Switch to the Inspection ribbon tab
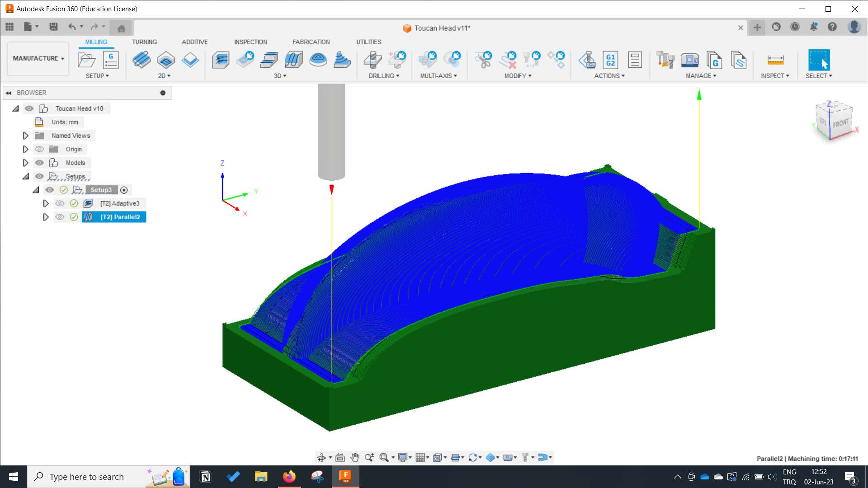The image size is (868, 488). [x=250, y=42]
